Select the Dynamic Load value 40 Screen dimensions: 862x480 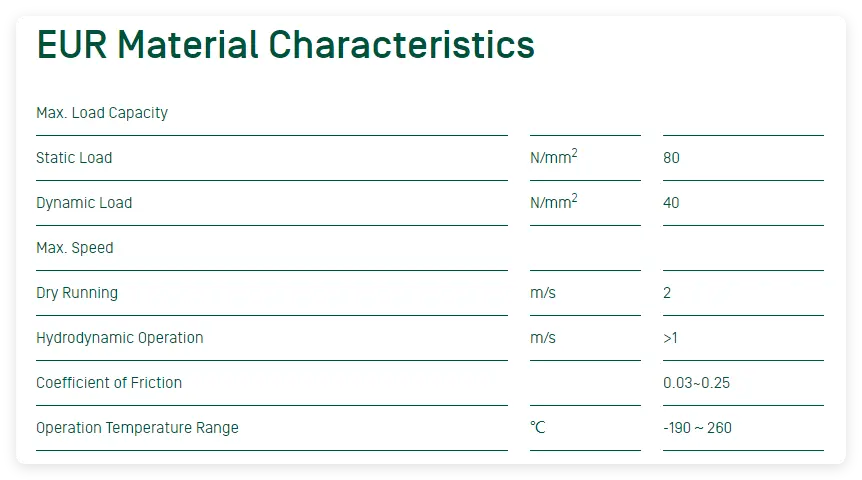pyautogui.click(x=671, y=203)
